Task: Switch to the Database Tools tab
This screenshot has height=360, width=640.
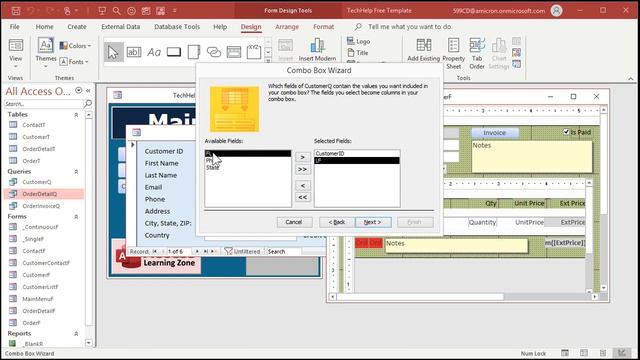Action: pos(177,27)
